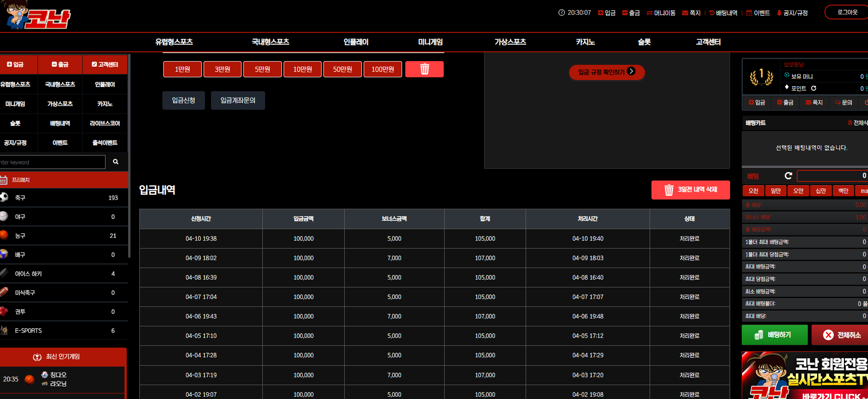
Task: Open the 입금 규정 확인하기 arrow button
Action: point(607,72)
